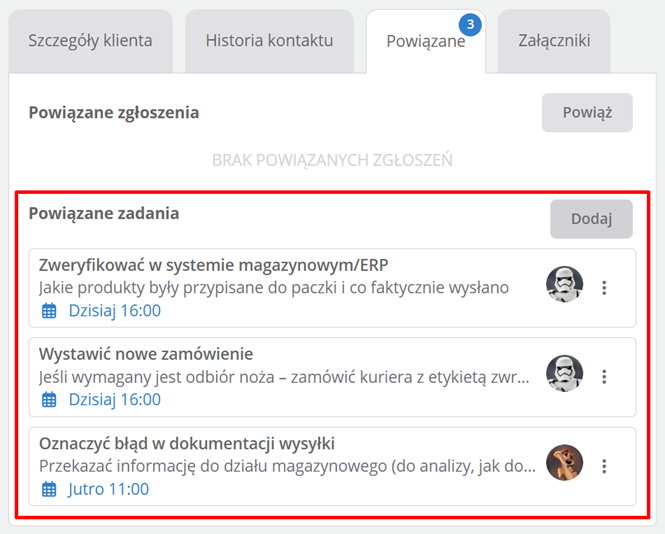The height and width of the screenshot is (534, 665).
Task: Select the Powiązane tab
Action: click(x=425, y=42)
